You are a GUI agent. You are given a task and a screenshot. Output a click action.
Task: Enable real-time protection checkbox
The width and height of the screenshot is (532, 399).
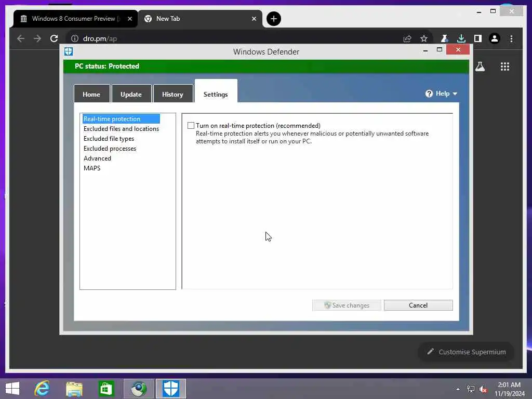click(x=191, y=126)
